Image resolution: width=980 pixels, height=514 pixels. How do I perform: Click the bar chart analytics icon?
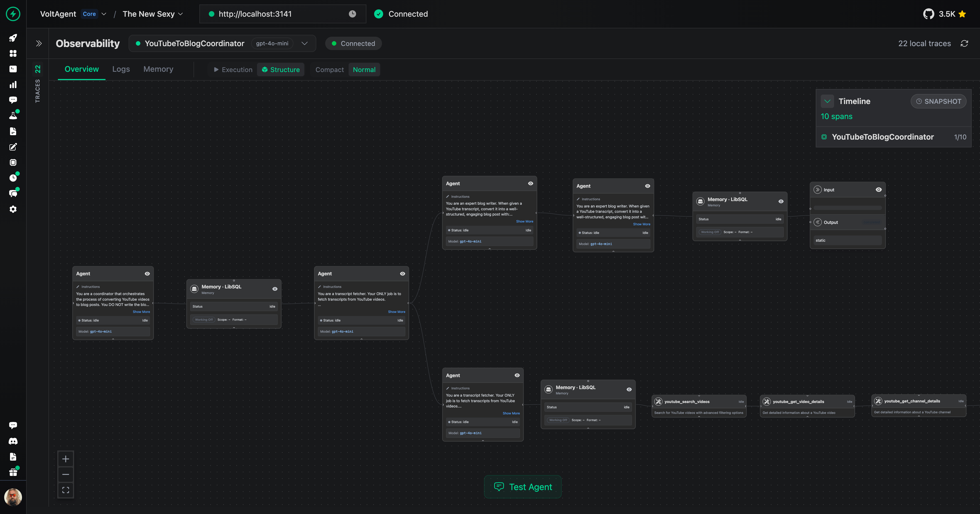[13, 84]
